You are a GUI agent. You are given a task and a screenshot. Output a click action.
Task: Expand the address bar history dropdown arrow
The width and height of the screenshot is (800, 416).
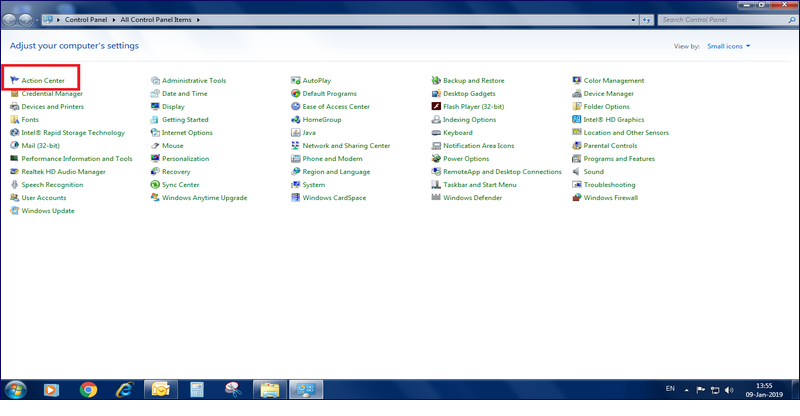tap(633, 19)
